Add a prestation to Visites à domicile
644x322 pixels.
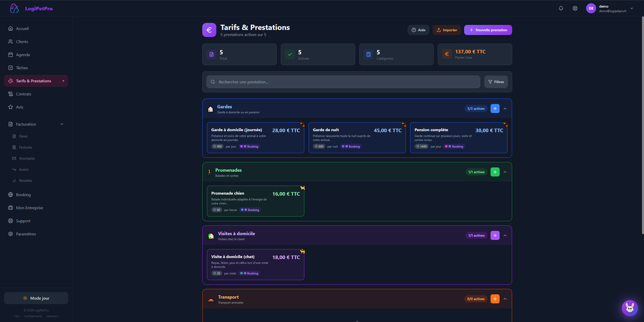coord(495,235)
